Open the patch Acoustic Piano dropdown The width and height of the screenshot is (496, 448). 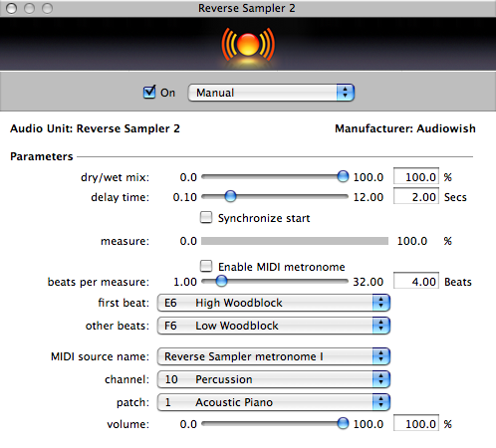point(274,402)
